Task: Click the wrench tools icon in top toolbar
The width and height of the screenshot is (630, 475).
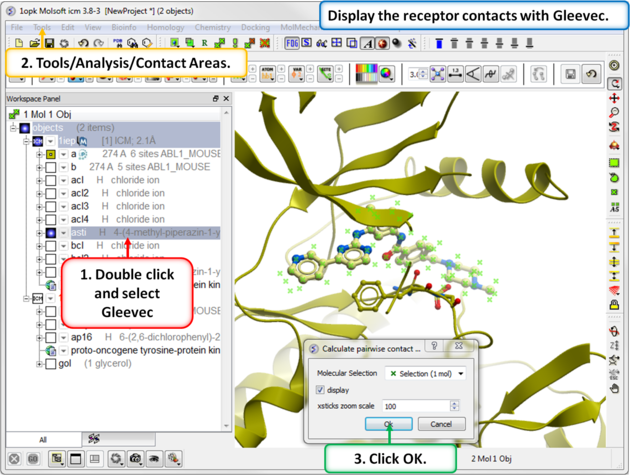Action: click(412, 44)
